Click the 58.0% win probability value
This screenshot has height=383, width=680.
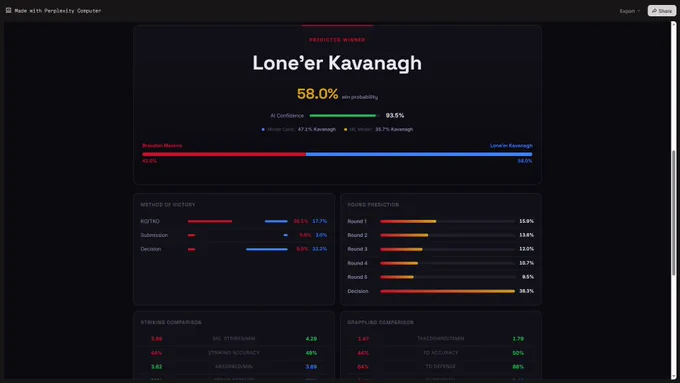(x=317, y=94)
